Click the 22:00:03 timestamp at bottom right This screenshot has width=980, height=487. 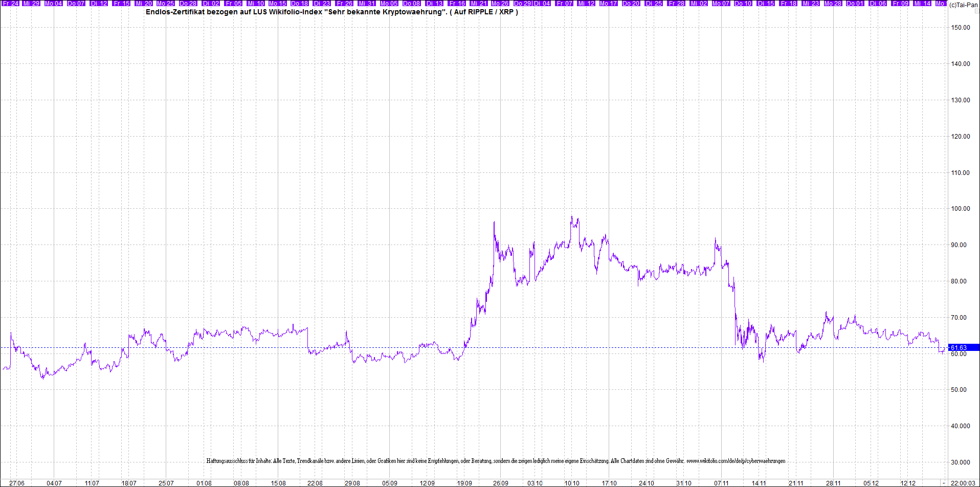pos(963,483)
